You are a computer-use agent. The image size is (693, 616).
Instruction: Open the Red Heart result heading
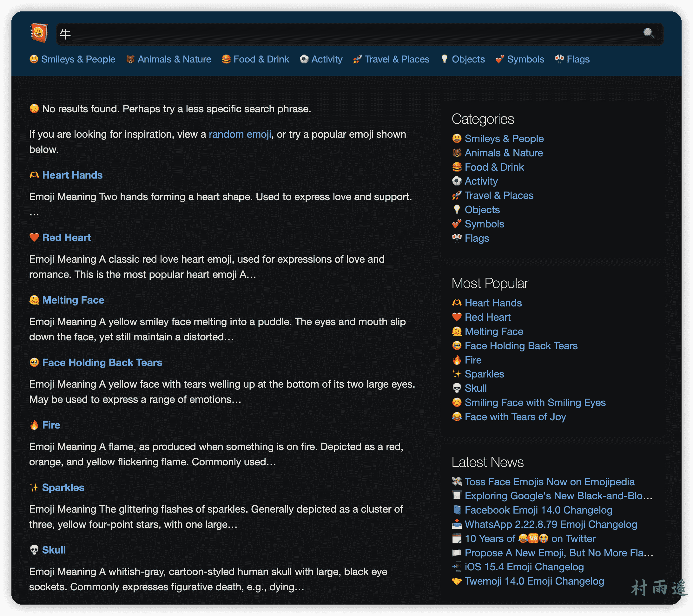click(66, 238)
